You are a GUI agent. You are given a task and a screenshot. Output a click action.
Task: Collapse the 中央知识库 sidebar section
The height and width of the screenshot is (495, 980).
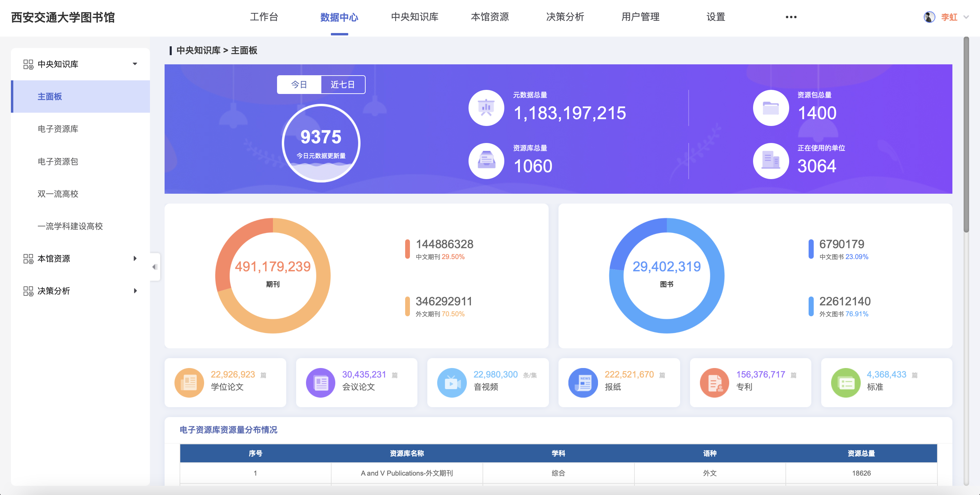coord(135,64)
